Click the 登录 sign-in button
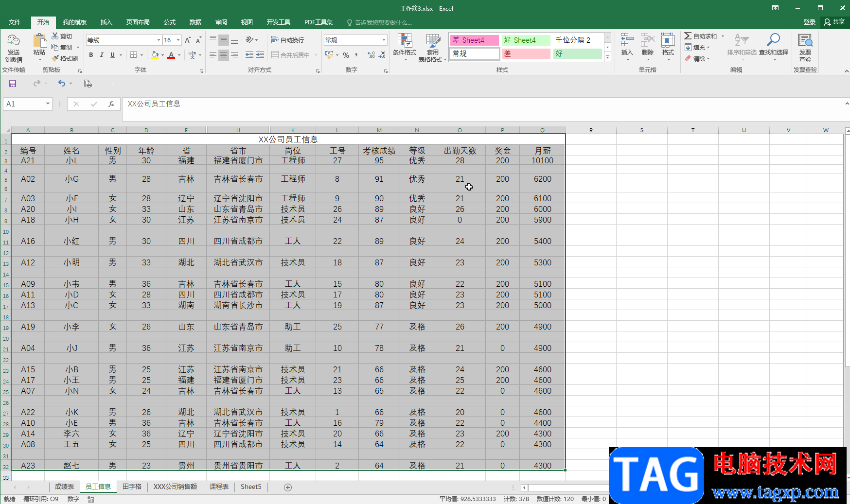This screenshot has height=504, width=850. (809, 22)
